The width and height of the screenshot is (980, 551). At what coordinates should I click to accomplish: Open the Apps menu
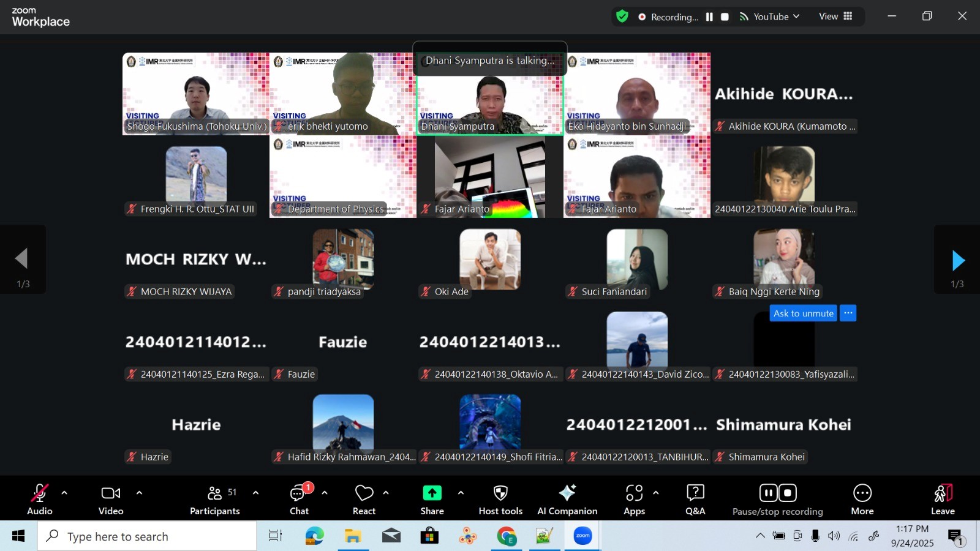point(634,499)
